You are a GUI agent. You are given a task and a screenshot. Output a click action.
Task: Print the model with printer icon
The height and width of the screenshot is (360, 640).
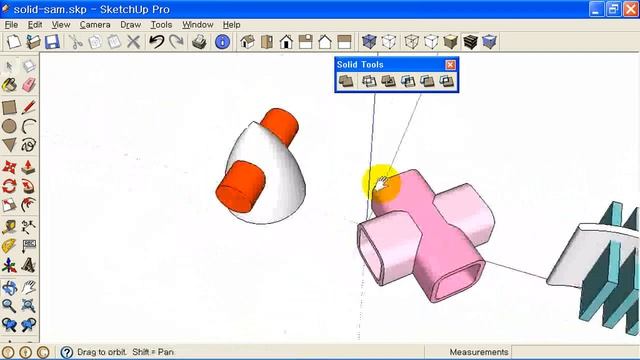point(199,42)
